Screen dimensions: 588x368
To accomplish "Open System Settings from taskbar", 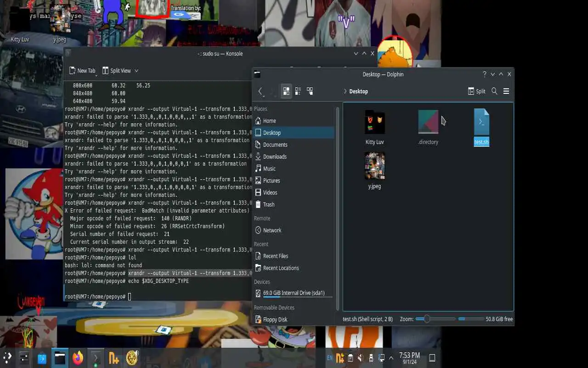I will tap(24, 357).
